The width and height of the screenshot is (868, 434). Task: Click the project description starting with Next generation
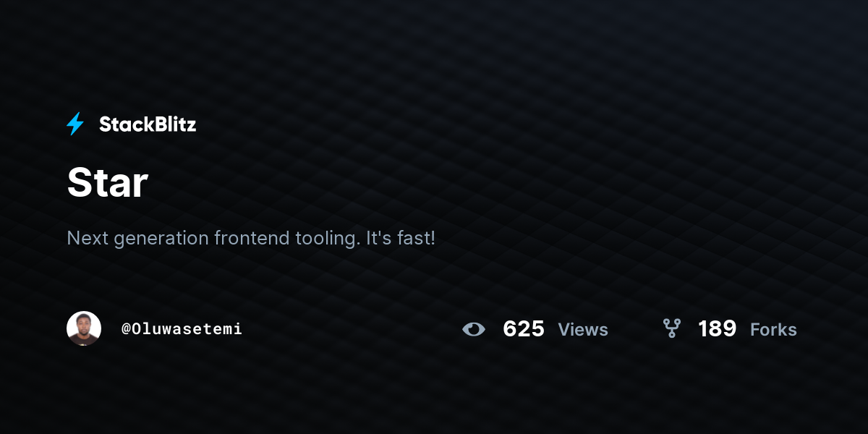pyautogui.click(x=251, y=238)
